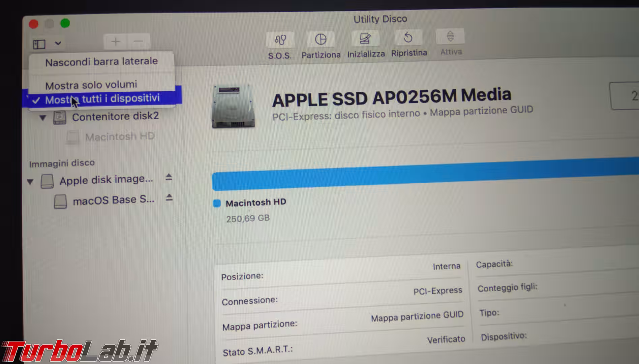Open the Partiziona partition tool
Viewport: 639px width, 364px height.
click(321, 39)
